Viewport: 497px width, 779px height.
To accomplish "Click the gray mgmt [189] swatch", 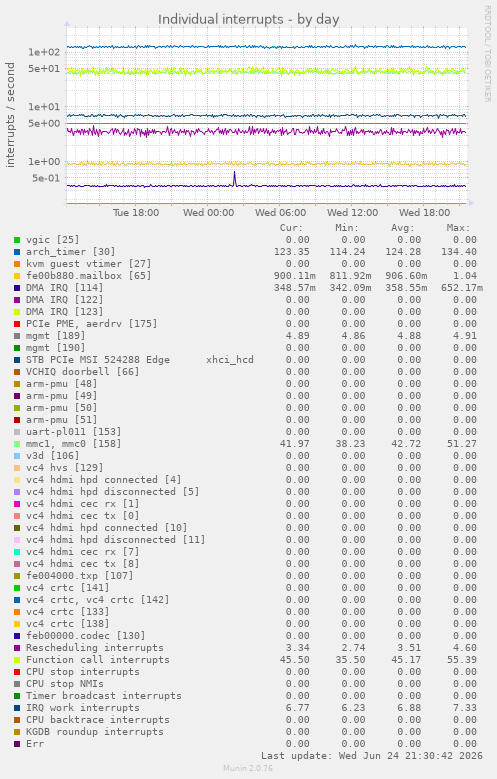I will coord(17,336).
